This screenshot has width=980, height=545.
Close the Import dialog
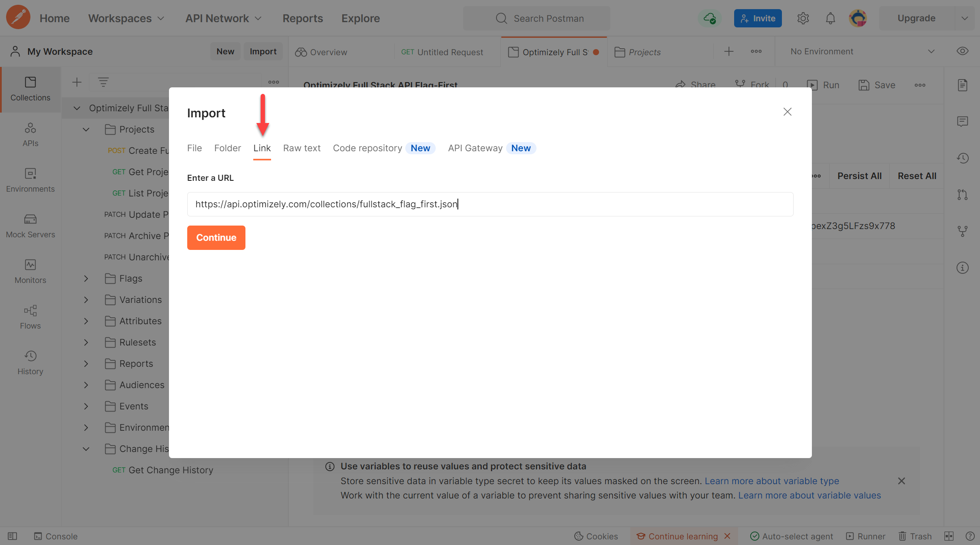[x=787, y=112]
